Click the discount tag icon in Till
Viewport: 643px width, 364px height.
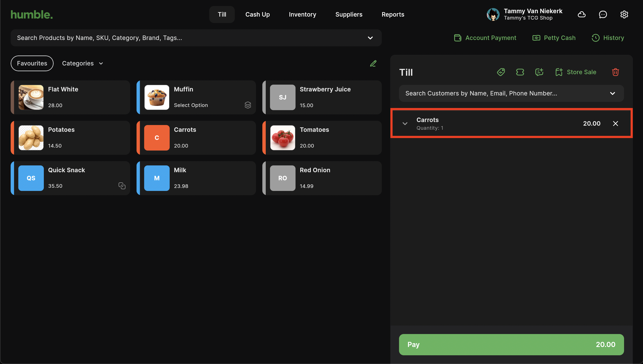pos(501,72)
